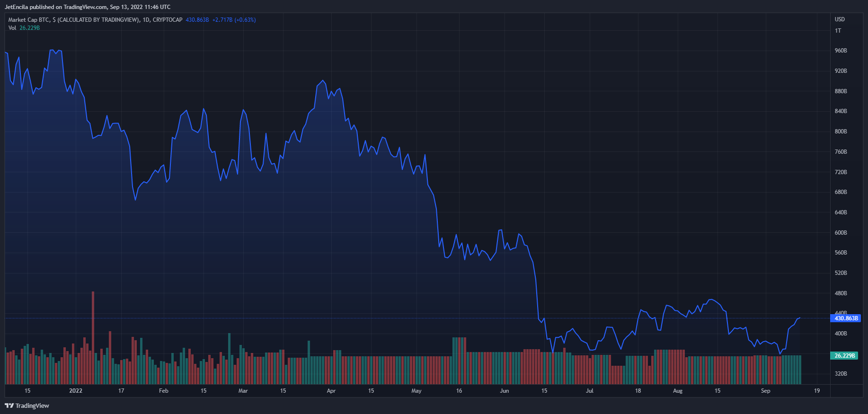Click the 16 date label on the time axis
868x414 pixels.
click(459, 391)
